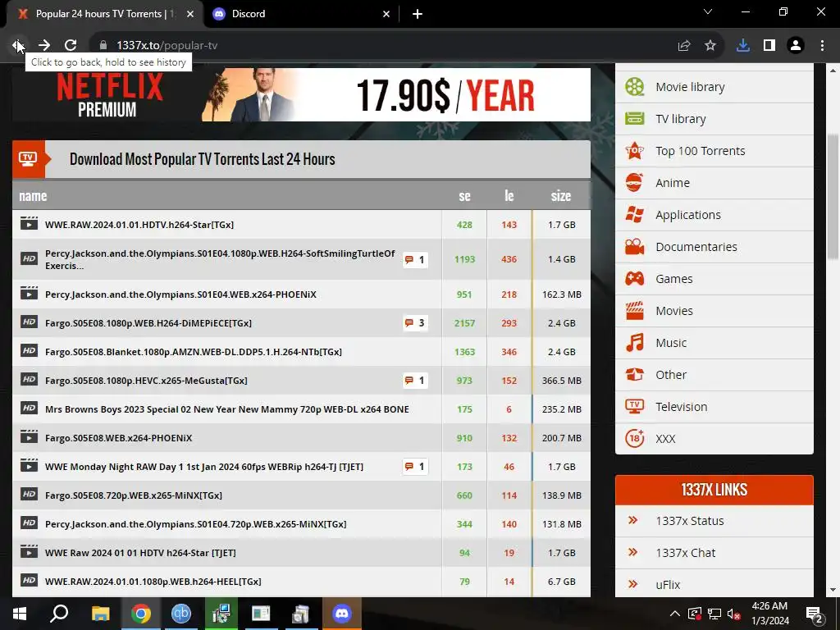Open WWE.RAW.2024.01.01.HDTV.h264-Star[TGx] torrent

click(x=139, y=225)
